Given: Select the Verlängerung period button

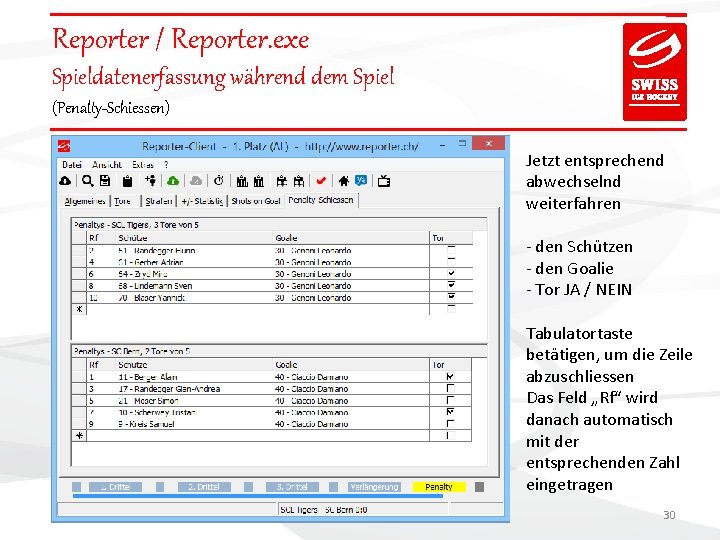Looking at the screenshot, I should [x=374, y=487].
